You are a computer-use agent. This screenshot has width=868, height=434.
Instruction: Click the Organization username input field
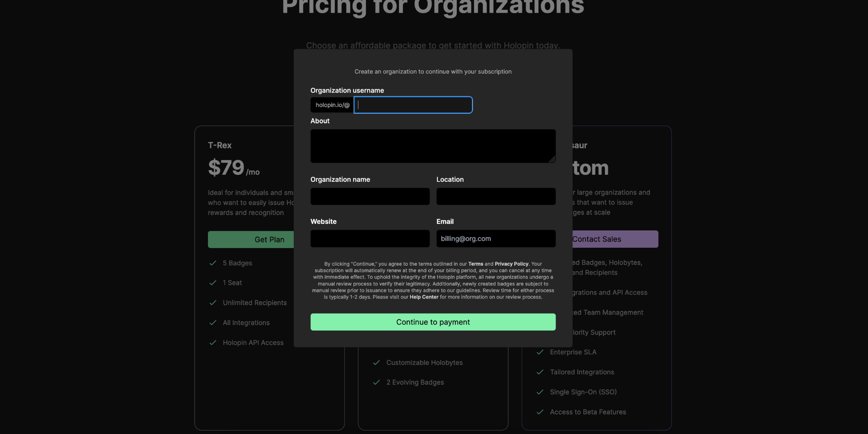pos(413,105)
